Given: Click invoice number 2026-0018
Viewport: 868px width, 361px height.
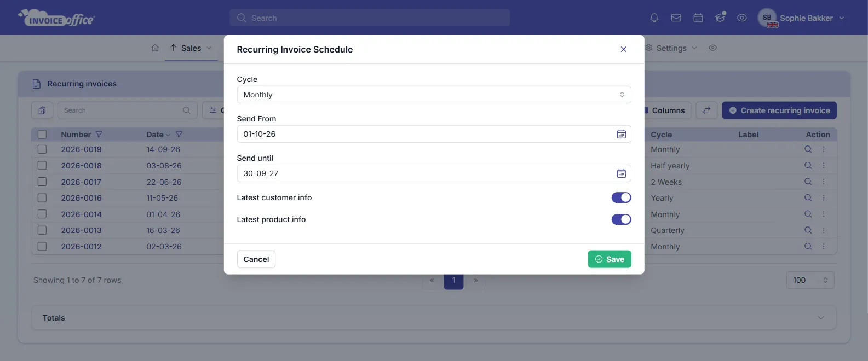Looking at the screenshot, I should pyautogui.click(x=81, y=166).
